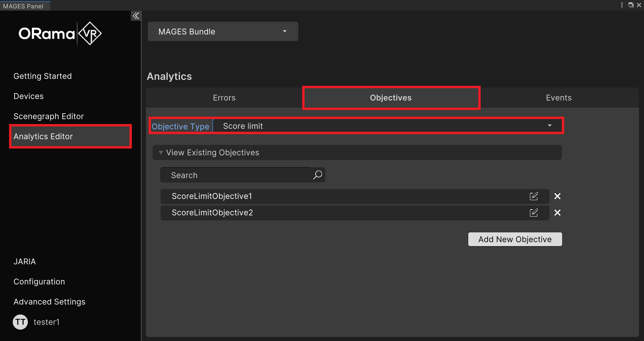Open the MAGES Bundle dropdown
The width and height of the screenshot is (644, 341).
(223, 32)
